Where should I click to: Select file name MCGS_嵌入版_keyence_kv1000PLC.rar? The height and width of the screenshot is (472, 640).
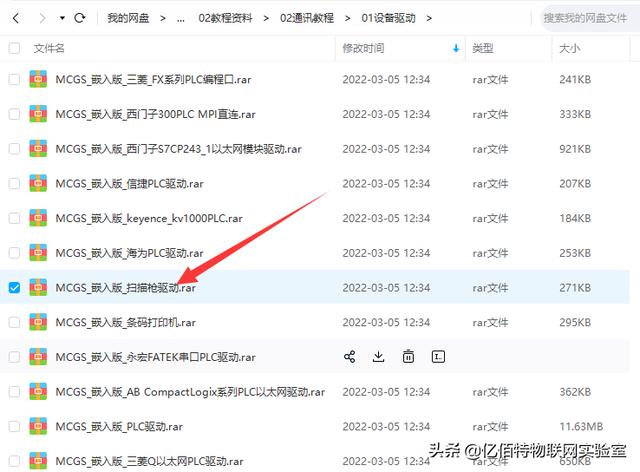point(149,218)
